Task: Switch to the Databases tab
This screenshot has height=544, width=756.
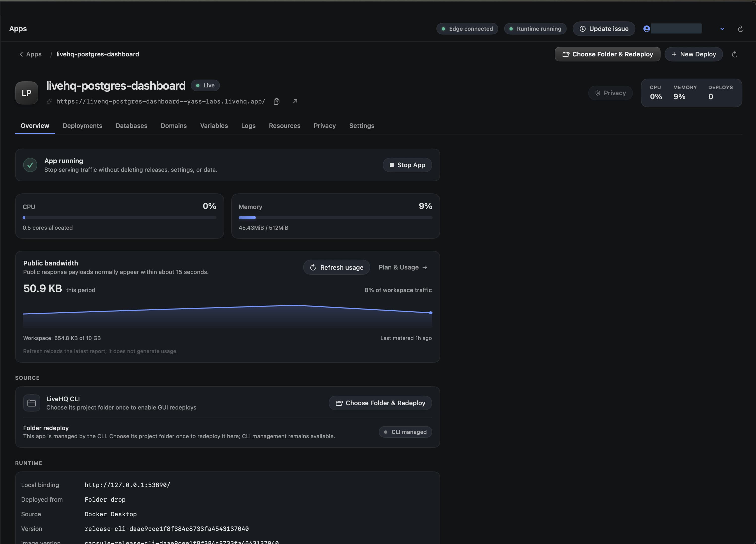Action: click(x=131, y=126)
